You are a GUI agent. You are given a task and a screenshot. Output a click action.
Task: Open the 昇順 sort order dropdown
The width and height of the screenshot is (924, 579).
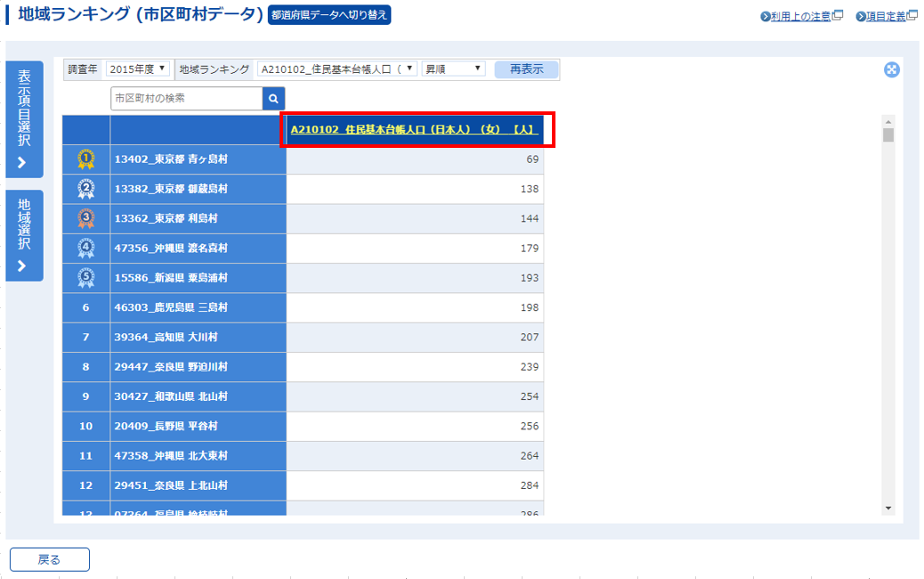click(453, 69)
